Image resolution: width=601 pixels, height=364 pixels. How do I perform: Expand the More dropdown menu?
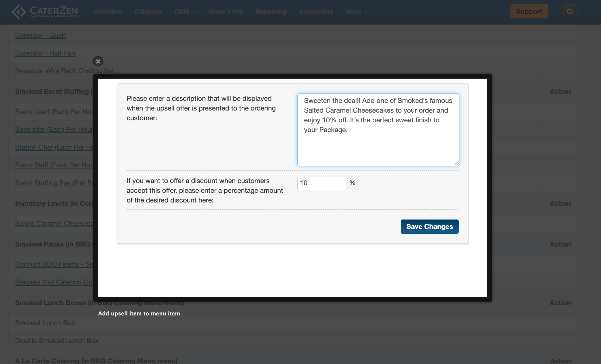(357, 12)
